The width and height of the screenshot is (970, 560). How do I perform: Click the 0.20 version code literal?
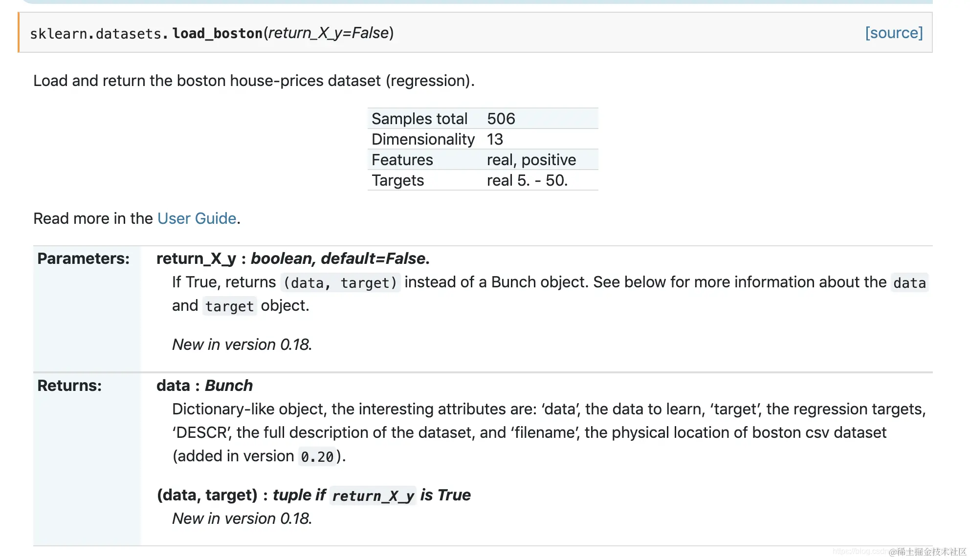point(317,456)
